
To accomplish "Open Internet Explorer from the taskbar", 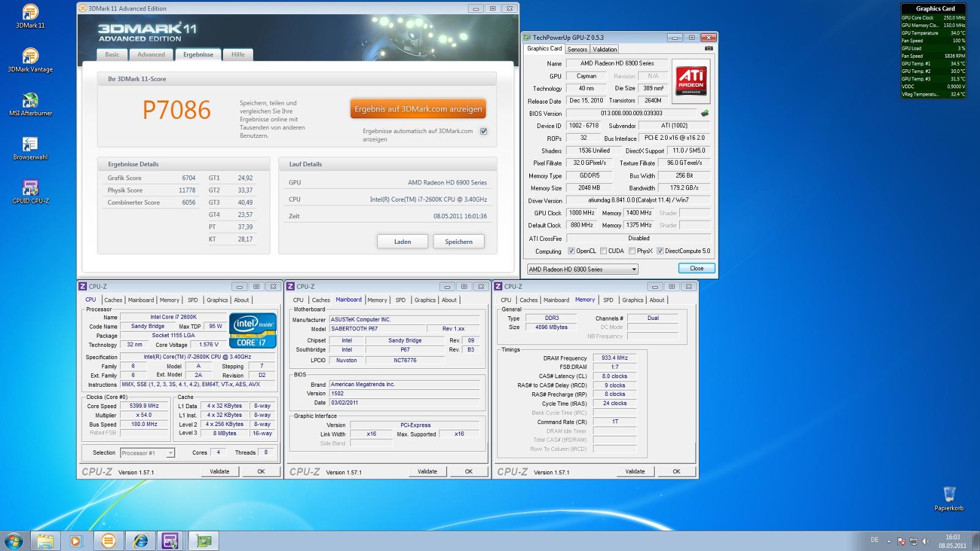I will pyautogui.click(x=141, y=541).
